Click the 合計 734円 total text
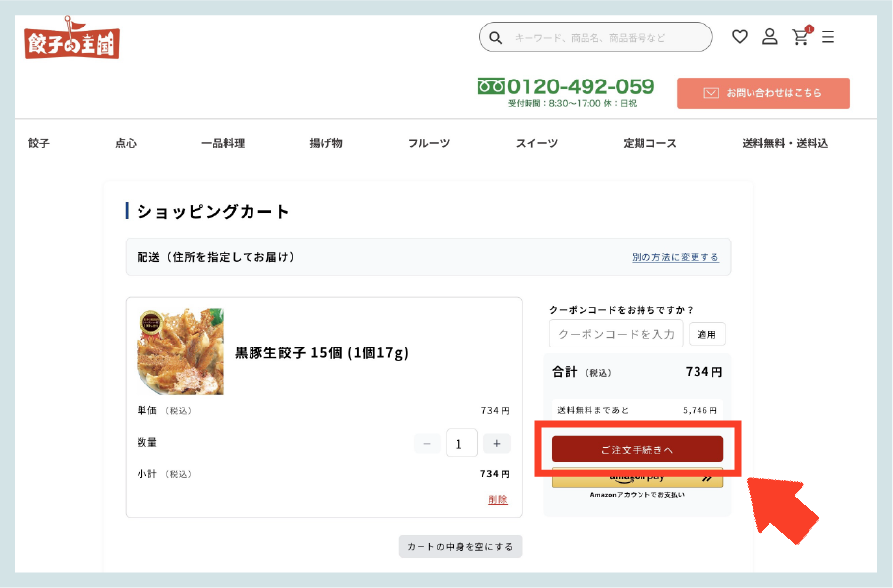Image resolution: width=893 pixels, height=588 pixels. 638,372
